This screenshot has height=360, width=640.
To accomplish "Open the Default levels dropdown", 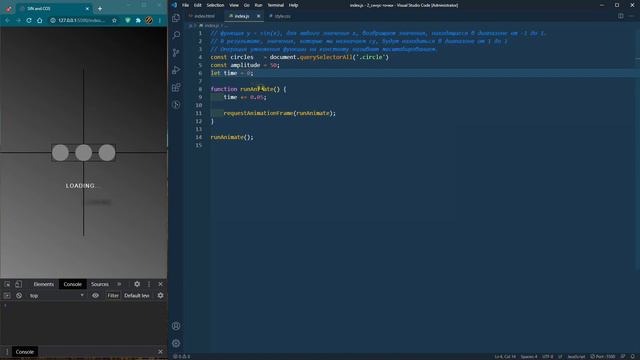I will pos(137,296).
